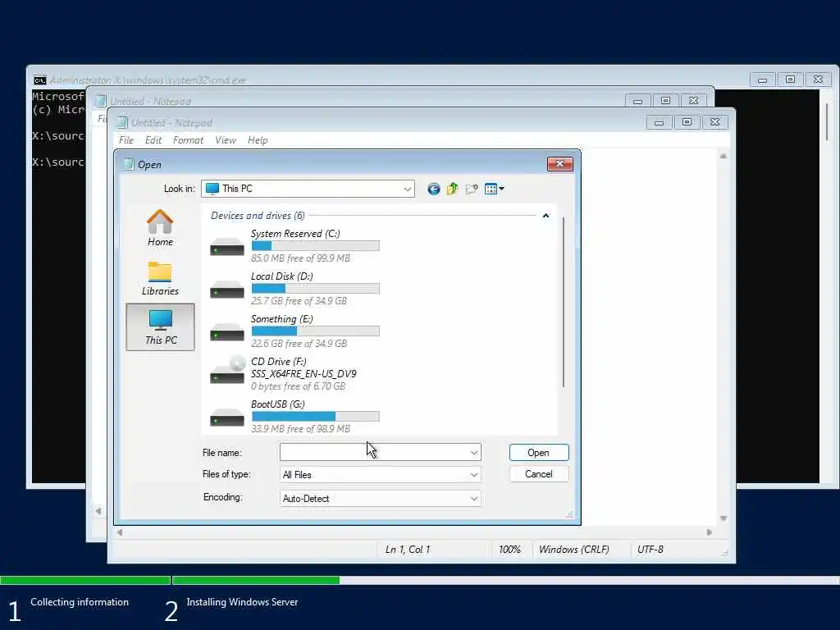Expand the Look in dropdown
The height and width of the screenshot is (630, 840).
point(407,189)
